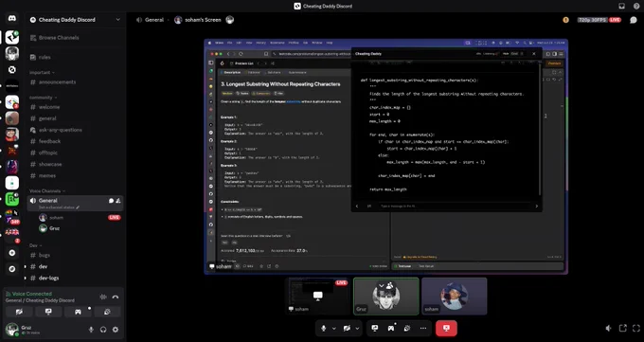644x342 pixels.
Task: Select Gruz participant tile
Action: pos(386,296)
